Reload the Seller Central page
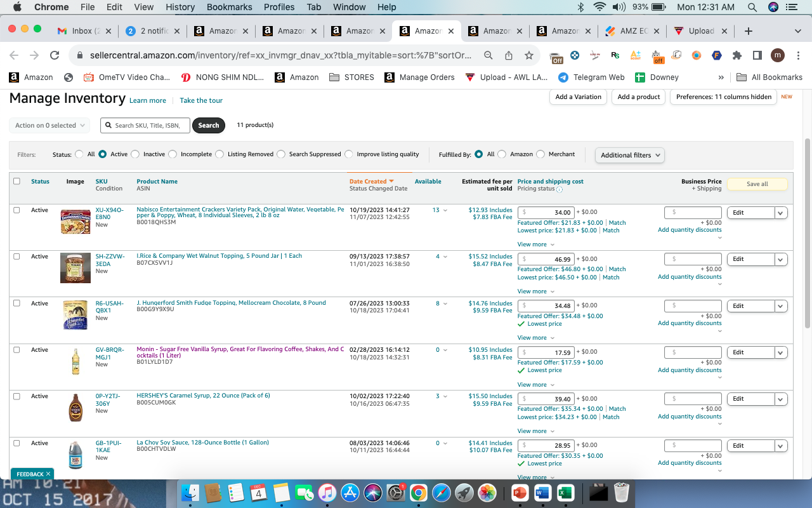Viewport: 812px width, 508px height. point(55,55)
